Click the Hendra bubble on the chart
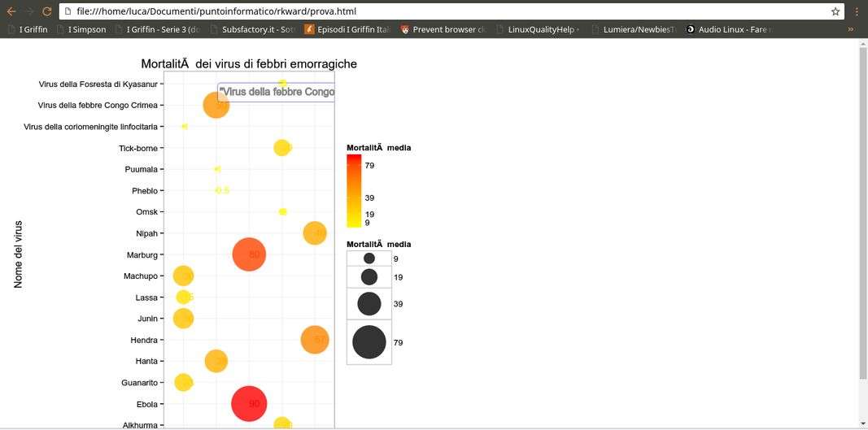The height and width of the screenshot is (430, 868). coord(315,339)
